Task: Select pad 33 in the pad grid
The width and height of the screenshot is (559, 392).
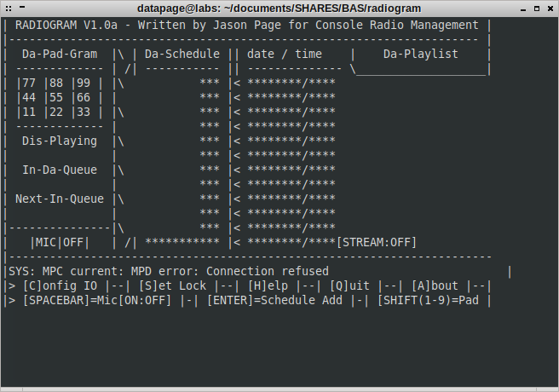Action: click(x=89, y=112)
